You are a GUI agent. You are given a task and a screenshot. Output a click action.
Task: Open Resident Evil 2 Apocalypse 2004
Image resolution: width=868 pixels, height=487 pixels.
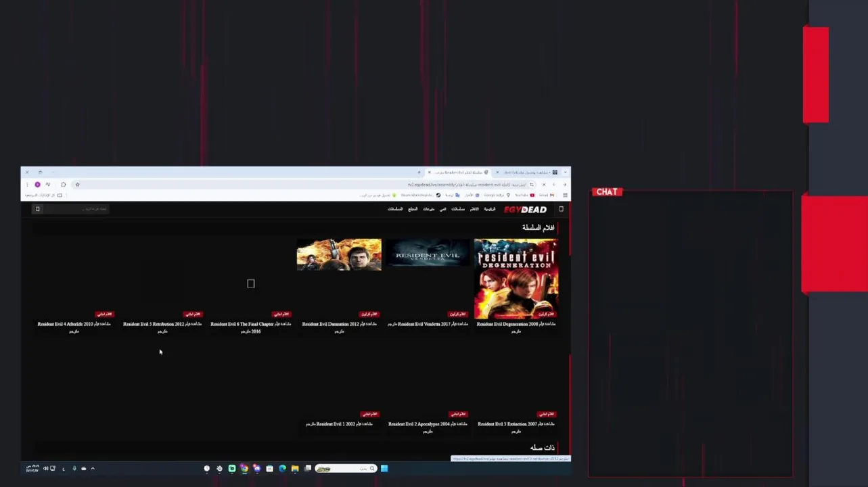[x=428, y=427]
